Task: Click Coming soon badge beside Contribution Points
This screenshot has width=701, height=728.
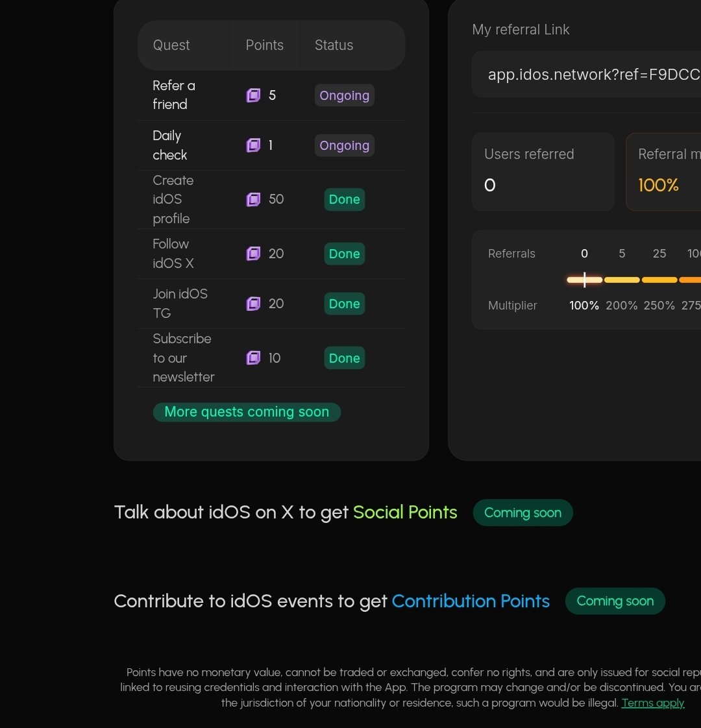Action: [x=615, y=601]
